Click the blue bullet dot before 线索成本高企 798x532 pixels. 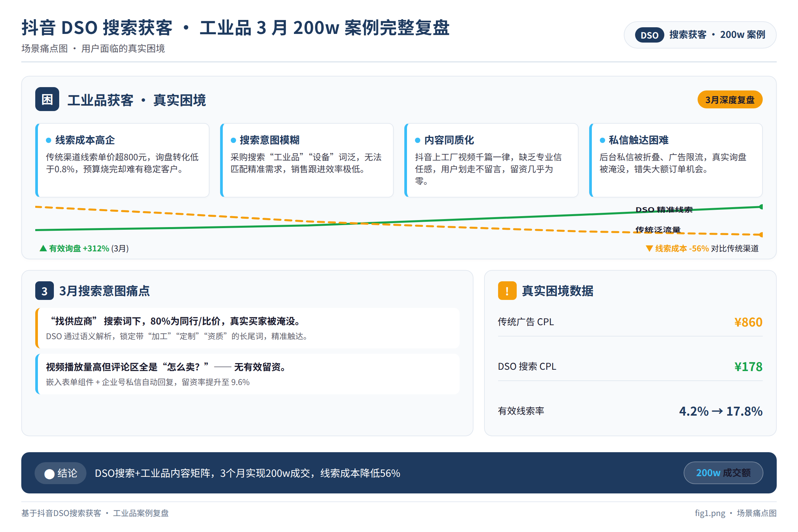[49, 140]
